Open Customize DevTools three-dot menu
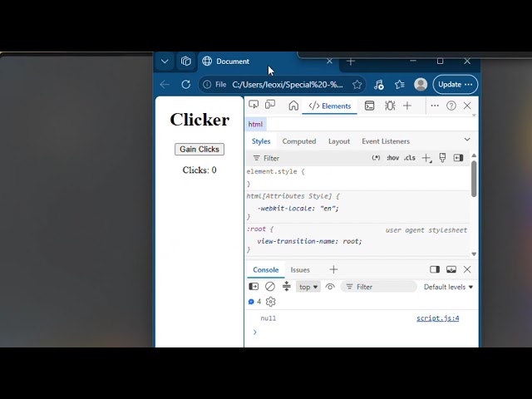The image size is (532, 399). point(435,106)
